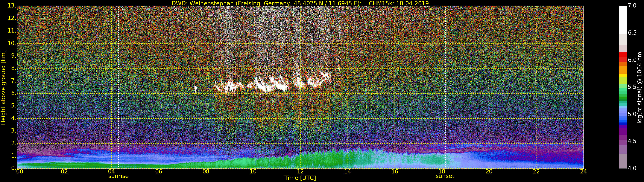Screen dimensions: 644x182
Task: Click the 'sunset' label below the axis
Action: (x=445, y=176)
